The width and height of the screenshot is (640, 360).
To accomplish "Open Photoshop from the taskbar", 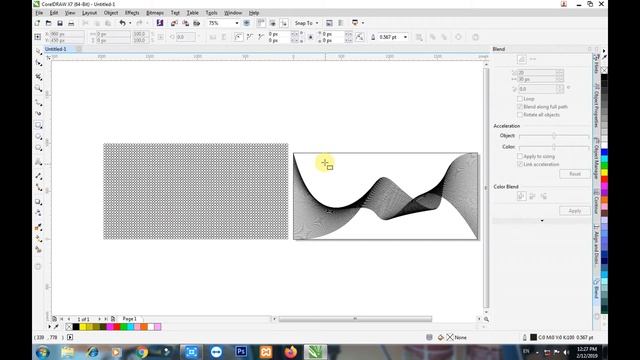I will 241,352.
